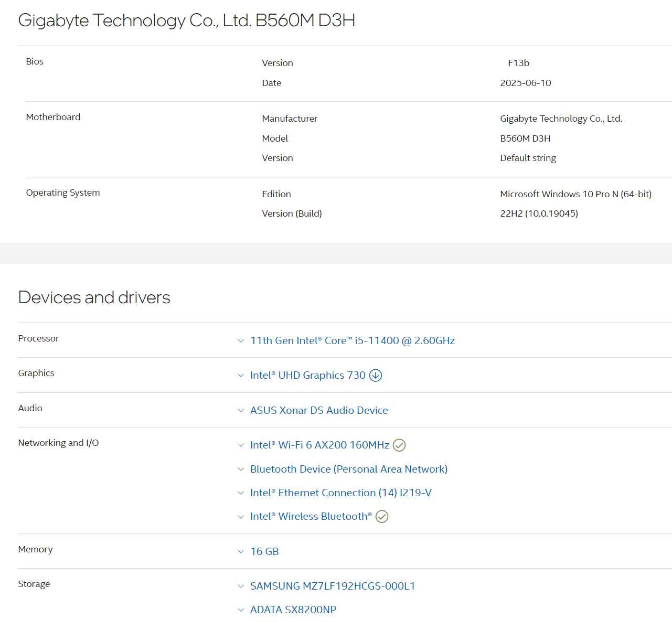Click the Version (Build) field label

(x=292, y=213)
